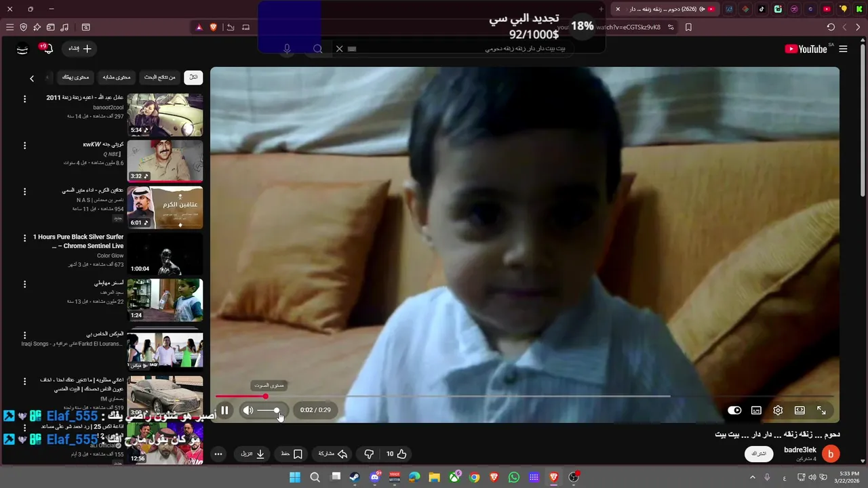868x488 pixels.
Task: Open the YouTube hamburger guide menu
Action: [843, 49]
